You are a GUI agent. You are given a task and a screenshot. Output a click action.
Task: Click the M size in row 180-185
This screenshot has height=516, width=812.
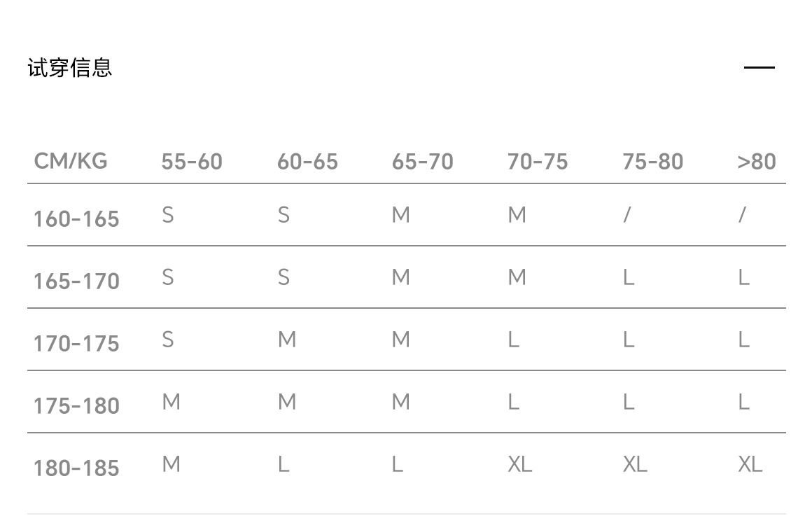(171, 464)
